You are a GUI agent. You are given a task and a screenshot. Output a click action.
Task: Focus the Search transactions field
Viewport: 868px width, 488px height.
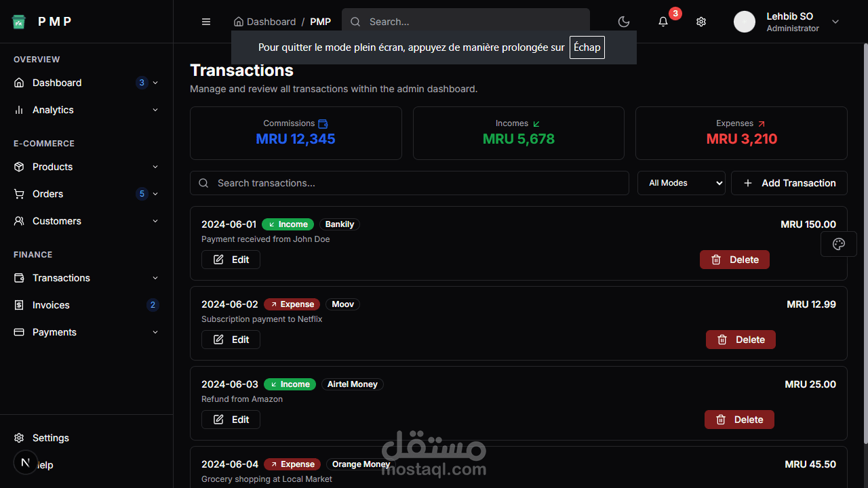click(410, 183)
